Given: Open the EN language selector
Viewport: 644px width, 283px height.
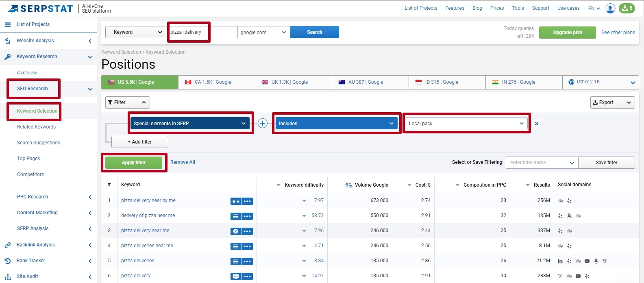Looking at the screenshot, I should point(594,8).
